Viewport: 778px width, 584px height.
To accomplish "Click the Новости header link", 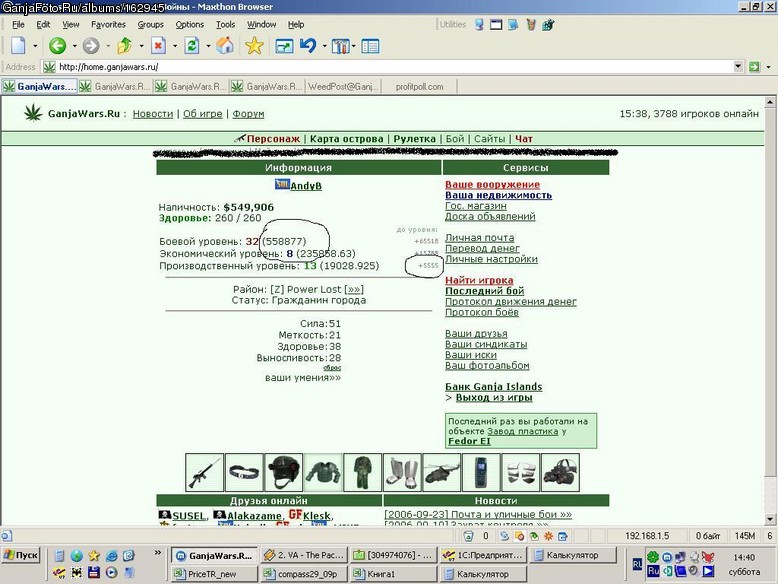I will [x=153, y=114].
